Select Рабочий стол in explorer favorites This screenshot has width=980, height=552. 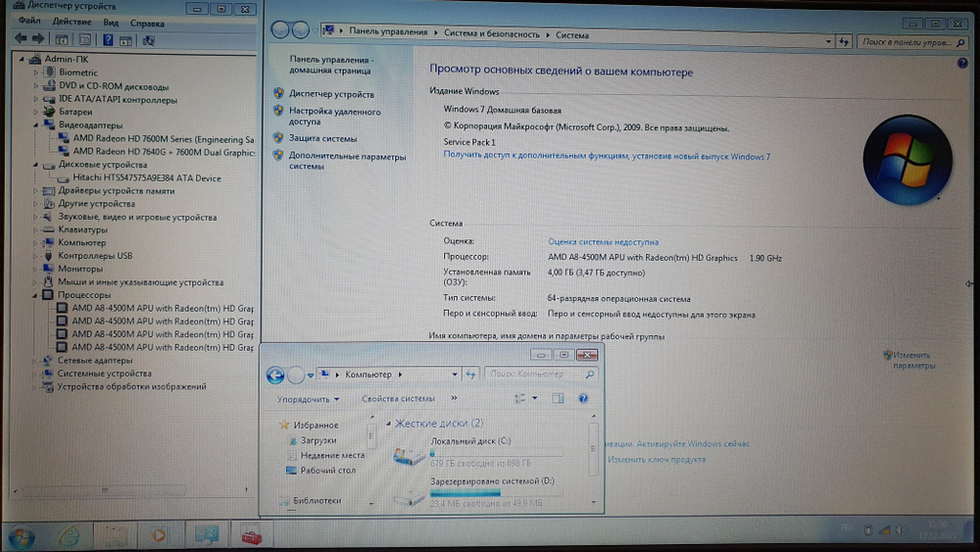(x=327, y=470)
